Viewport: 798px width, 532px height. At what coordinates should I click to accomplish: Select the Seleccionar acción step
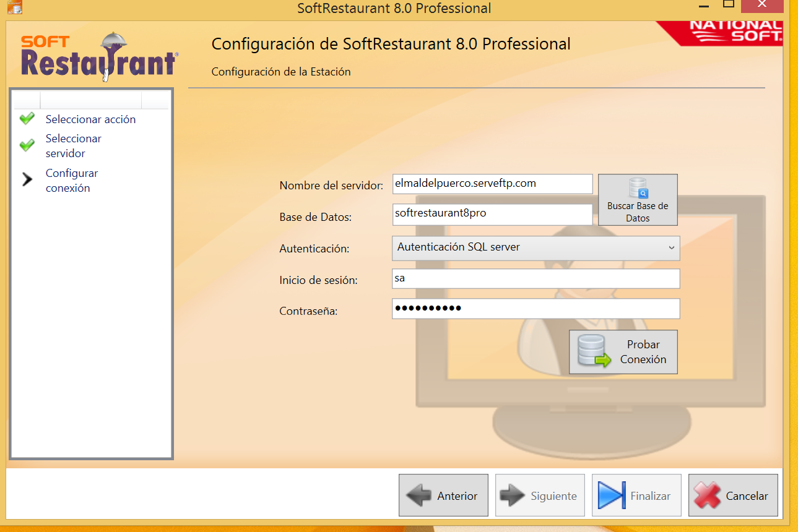(90, 119)
